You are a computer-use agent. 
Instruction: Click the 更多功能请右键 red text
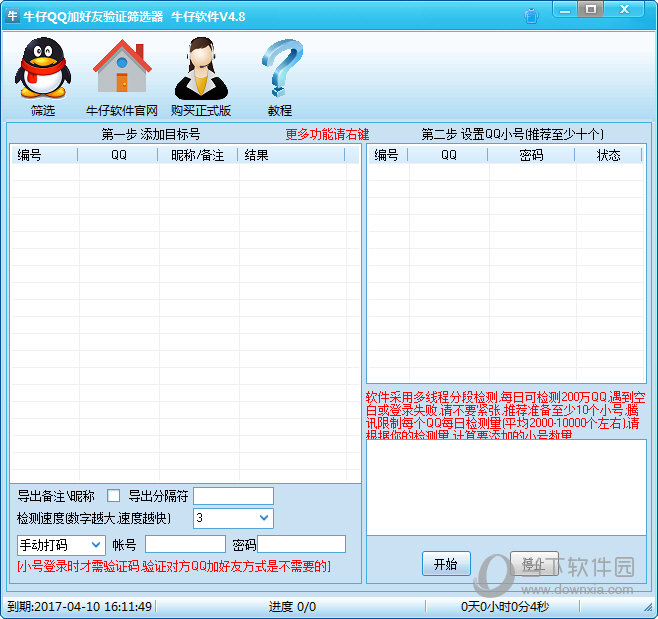[x=327, y=134]
